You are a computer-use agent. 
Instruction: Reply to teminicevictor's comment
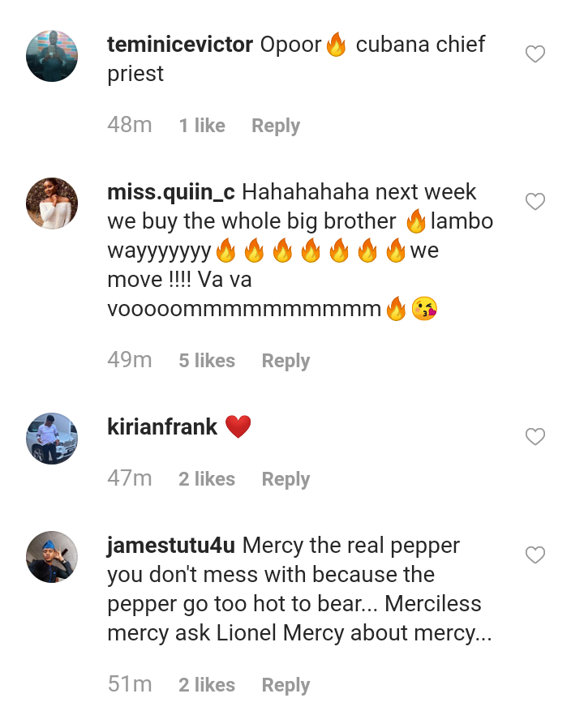pos(276,126)
